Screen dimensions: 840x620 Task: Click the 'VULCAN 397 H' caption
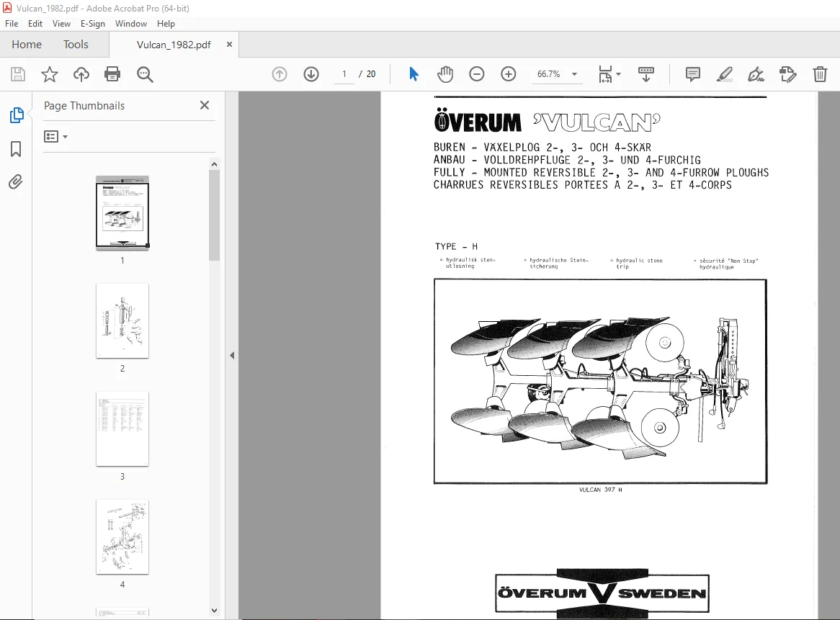coord(600,490)
